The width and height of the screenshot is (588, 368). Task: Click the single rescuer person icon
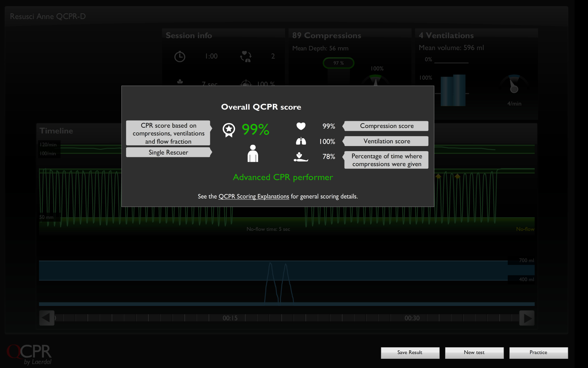point(253,154)
